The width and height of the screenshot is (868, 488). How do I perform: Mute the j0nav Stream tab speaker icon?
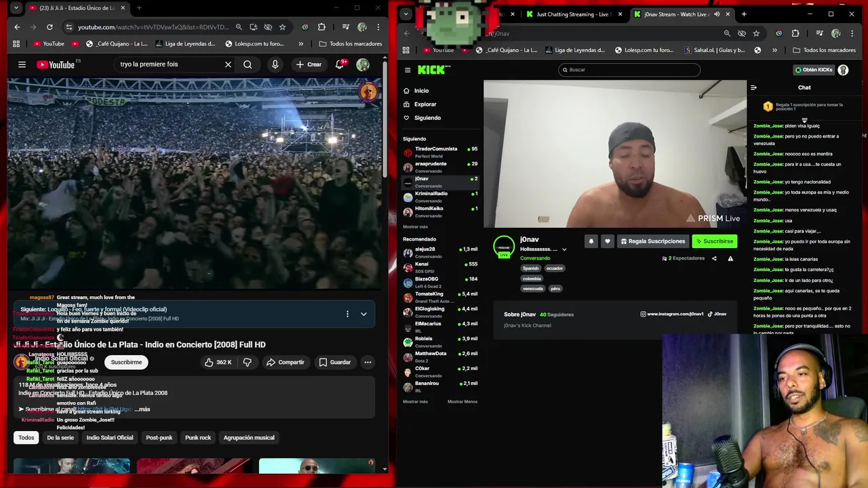point(717,14)
